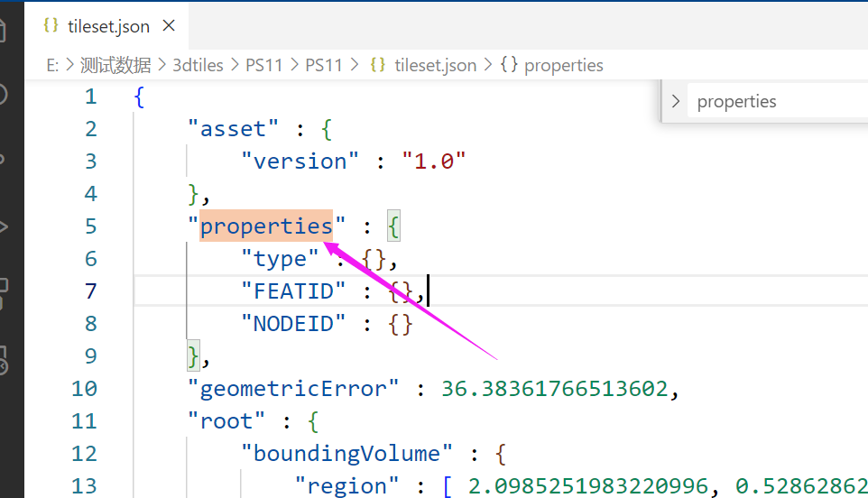868x498 pixels.
Task: Click the braces icon before properties breadcrumb
Action: tap(509, 65)
